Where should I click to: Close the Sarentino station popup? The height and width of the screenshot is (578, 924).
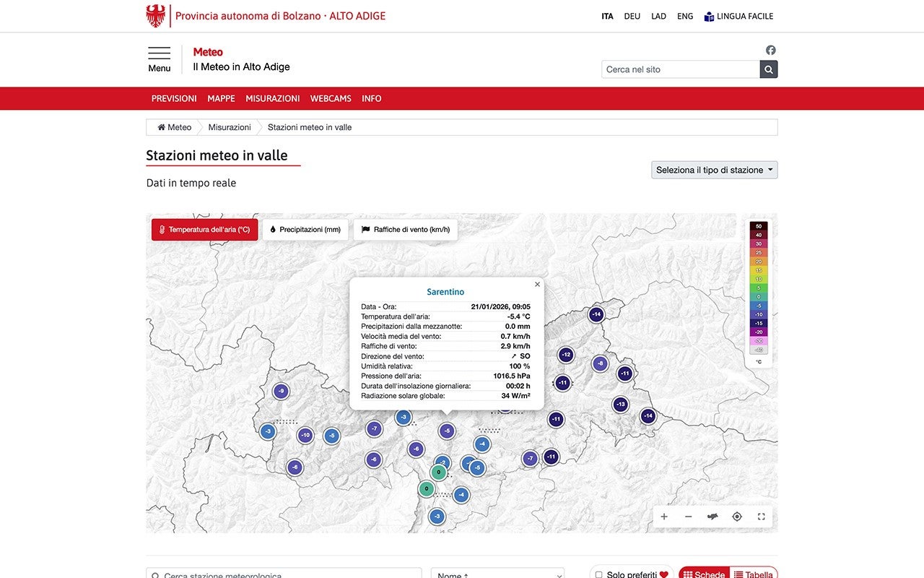click(537, 285)
